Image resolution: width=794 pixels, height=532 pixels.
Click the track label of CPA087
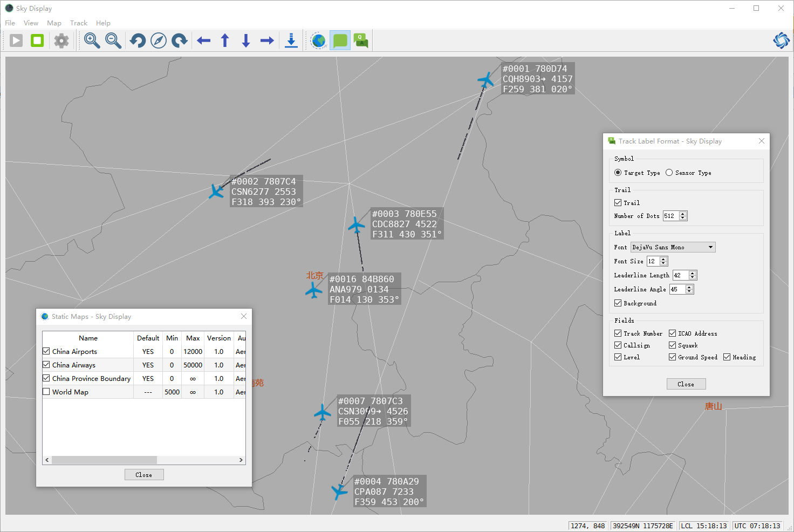[x=389, y=492]
